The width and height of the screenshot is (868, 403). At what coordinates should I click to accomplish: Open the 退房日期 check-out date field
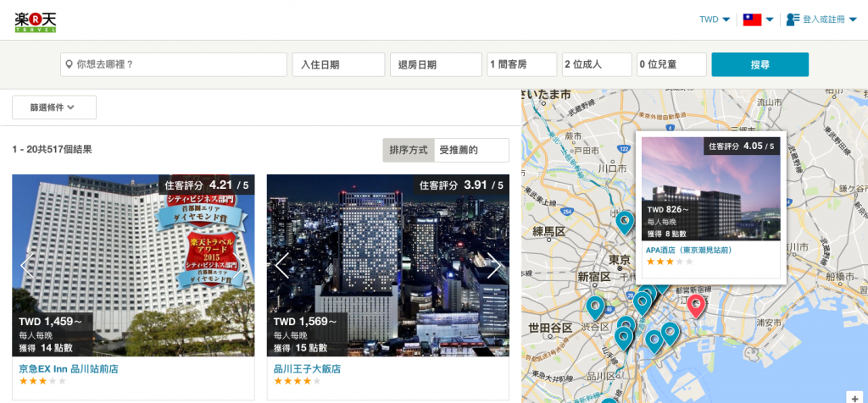point(436,64)
